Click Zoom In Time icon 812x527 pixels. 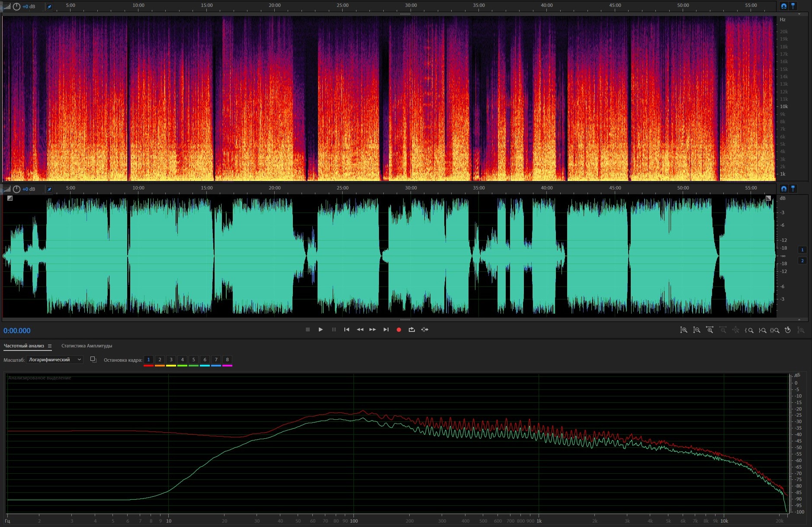click(709, 330)
